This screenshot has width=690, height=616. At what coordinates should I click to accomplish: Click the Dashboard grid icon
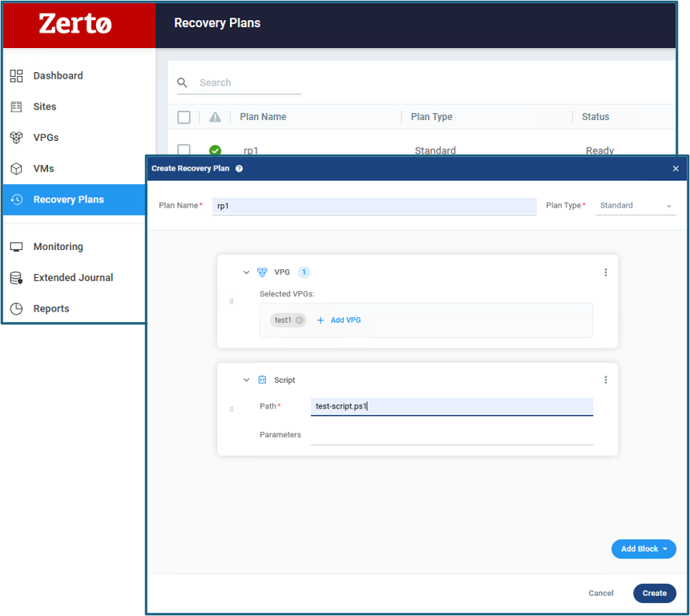(x=16, y=75)
